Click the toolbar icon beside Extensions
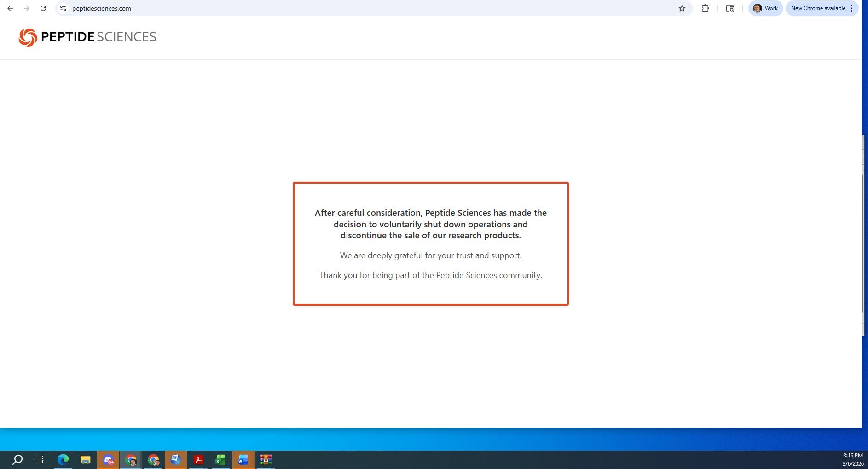 click(729, 8)
